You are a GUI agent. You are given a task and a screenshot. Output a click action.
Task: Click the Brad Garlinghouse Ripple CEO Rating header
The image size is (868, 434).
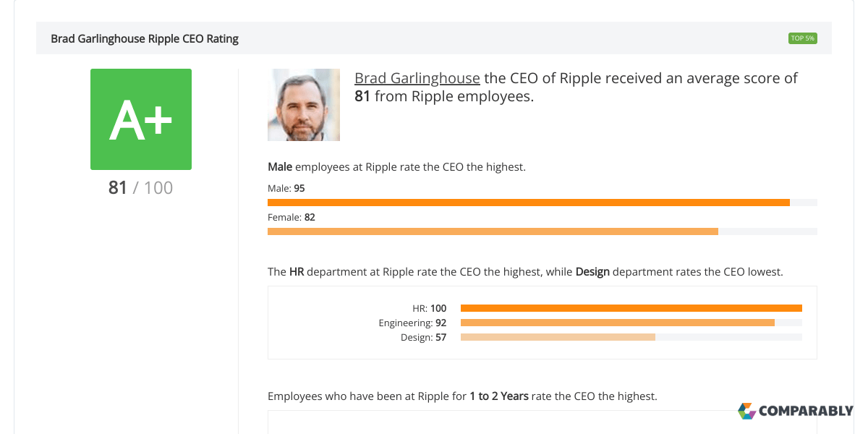[x=144, y=38]
